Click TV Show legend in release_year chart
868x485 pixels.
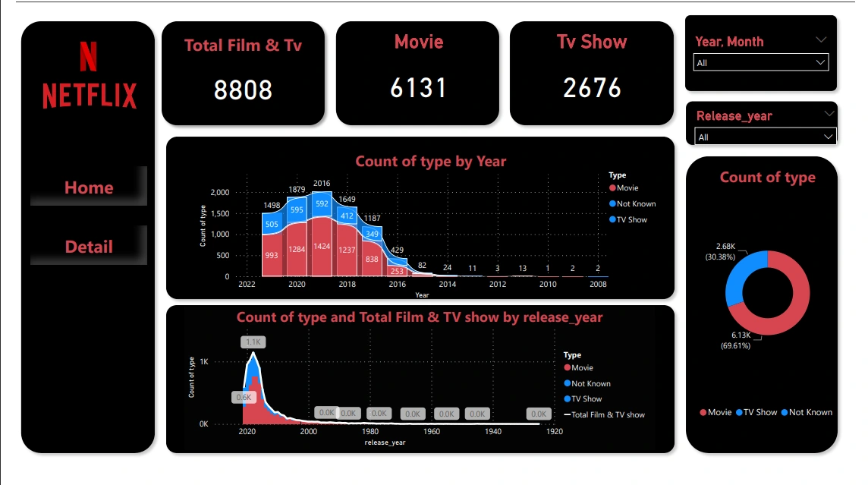click(x=583, y=398)
